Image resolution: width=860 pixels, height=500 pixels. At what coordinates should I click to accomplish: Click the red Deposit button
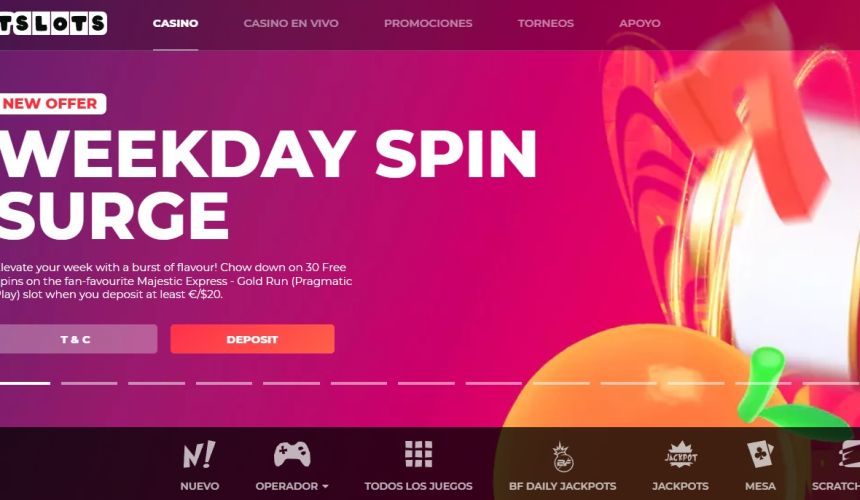252,339
